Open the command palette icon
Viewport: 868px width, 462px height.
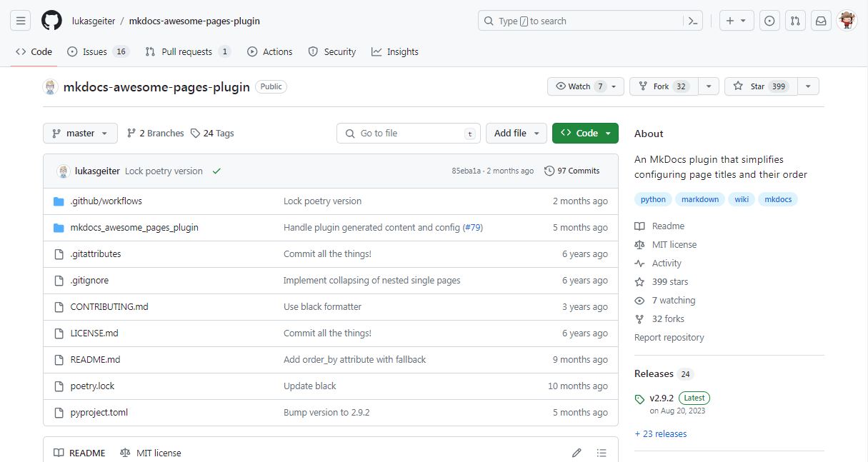point(692,21)
